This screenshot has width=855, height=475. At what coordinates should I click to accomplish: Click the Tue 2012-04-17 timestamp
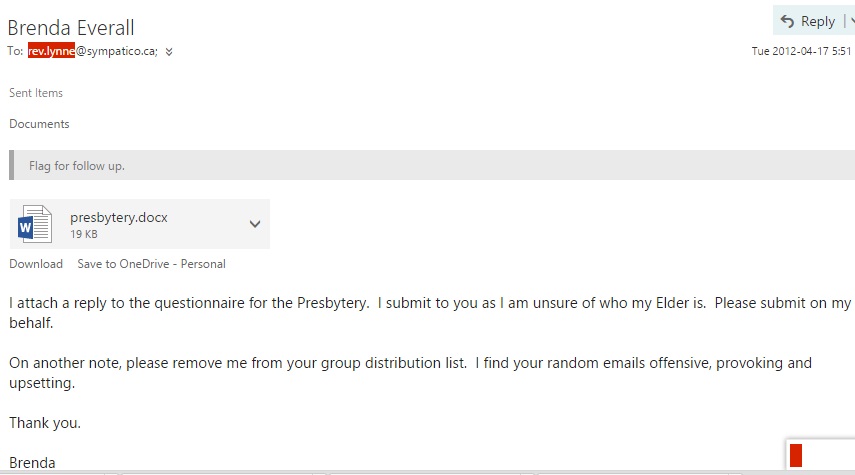click(x=801, y=51)
